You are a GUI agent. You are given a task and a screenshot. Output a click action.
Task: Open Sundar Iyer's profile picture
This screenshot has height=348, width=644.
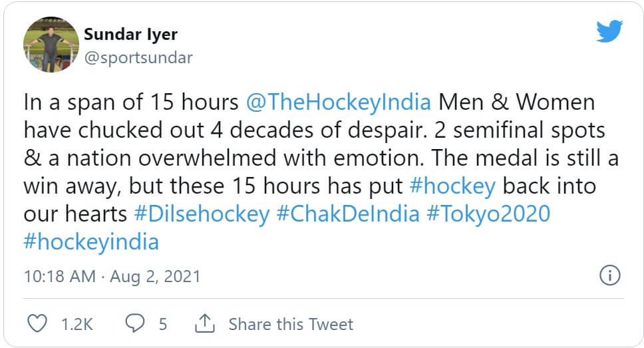point(52,45)
